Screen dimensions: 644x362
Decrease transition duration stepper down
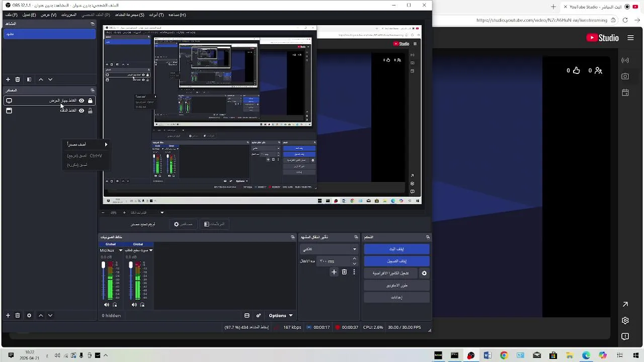pyautogui.click(x=354, y=263)
